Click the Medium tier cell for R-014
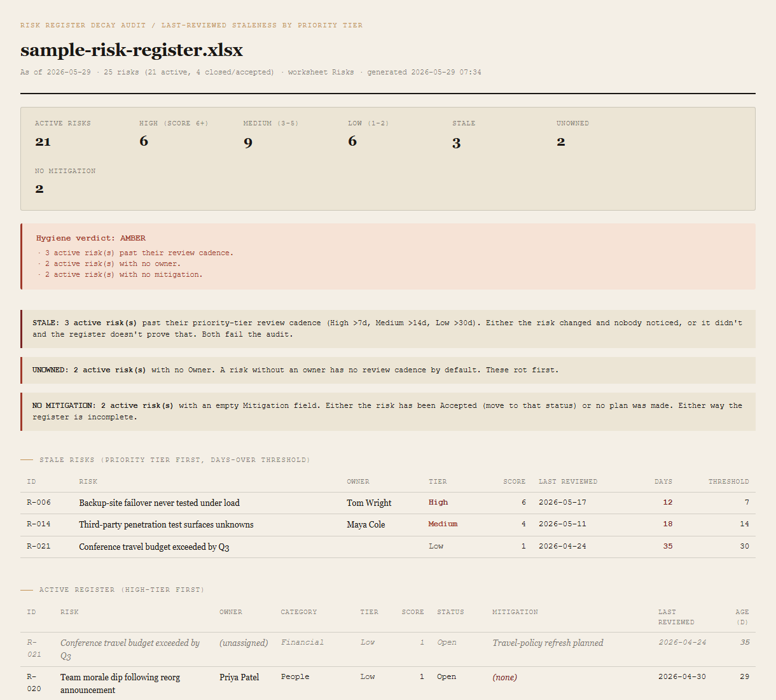This screenshot has width=776, height=700. pos(443,524)
